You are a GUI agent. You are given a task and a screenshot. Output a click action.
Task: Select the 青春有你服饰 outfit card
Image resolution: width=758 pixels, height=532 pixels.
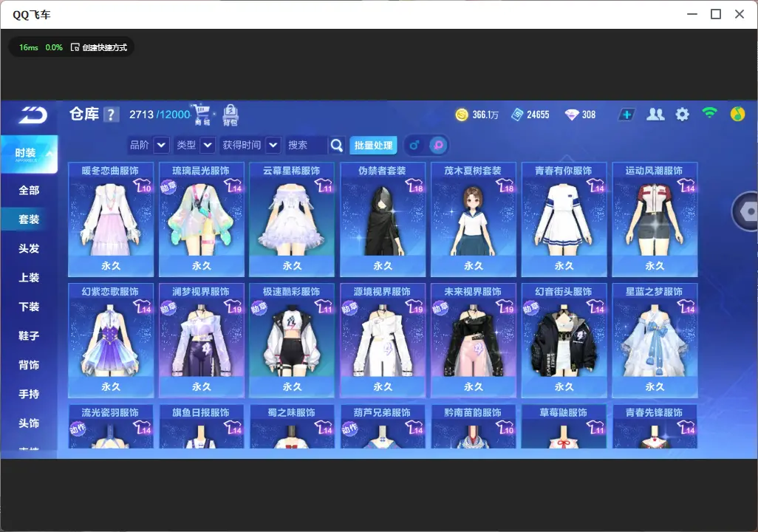point(564,219)
